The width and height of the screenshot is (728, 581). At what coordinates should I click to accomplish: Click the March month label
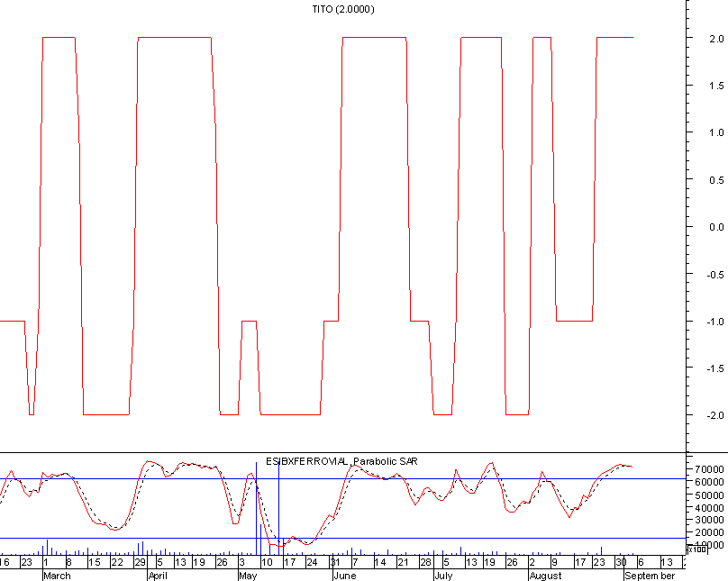click(57, 576)
